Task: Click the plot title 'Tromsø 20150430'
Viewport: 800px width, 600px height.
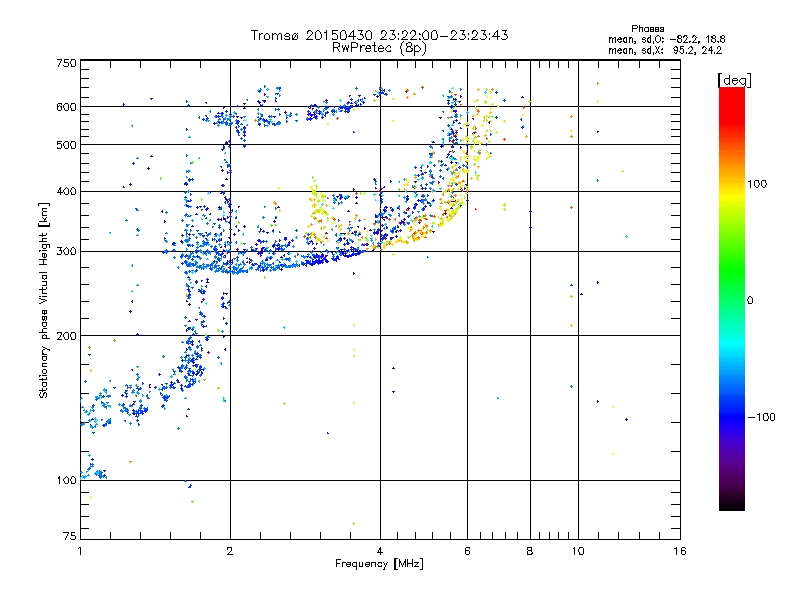Action: pos(313,35)
